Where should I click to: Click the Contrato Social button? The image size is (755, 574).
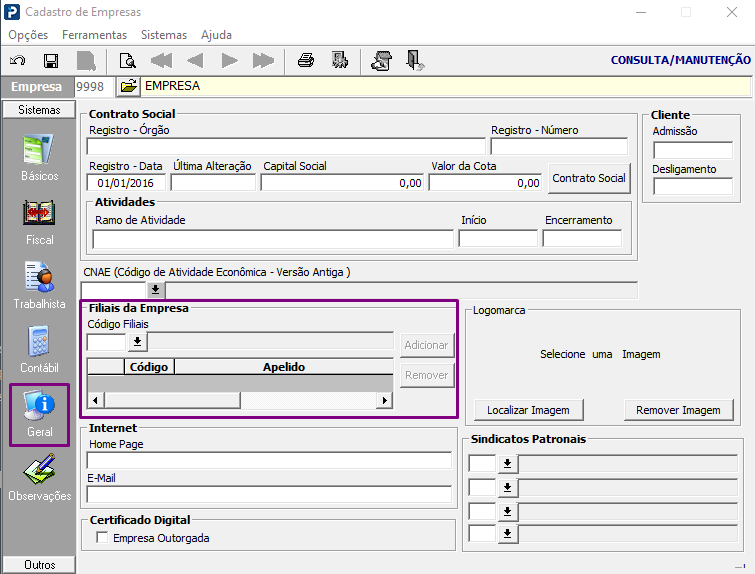[589, 178]
